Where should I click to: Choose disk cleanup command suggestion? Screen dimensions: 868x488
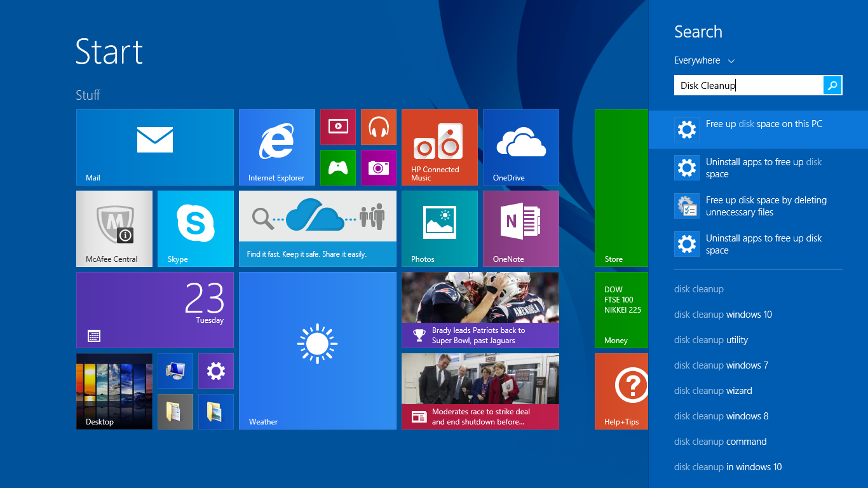[x=721, y=442]
